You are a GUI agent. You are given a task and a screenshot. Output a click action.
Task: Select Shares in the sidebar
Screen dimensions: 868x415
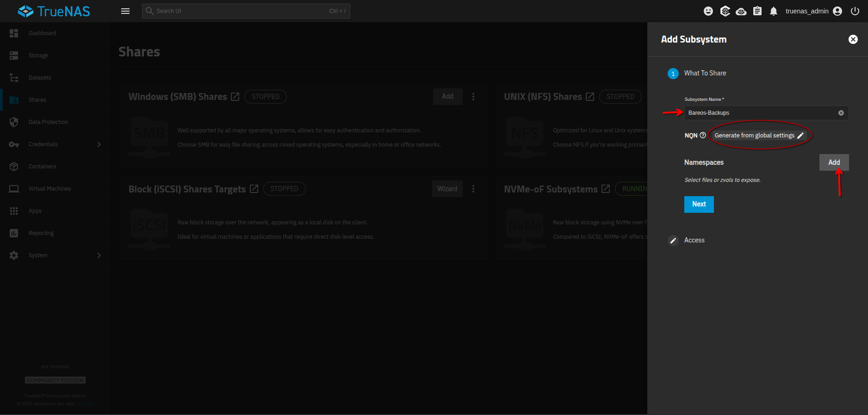click(x=56, y=100)
